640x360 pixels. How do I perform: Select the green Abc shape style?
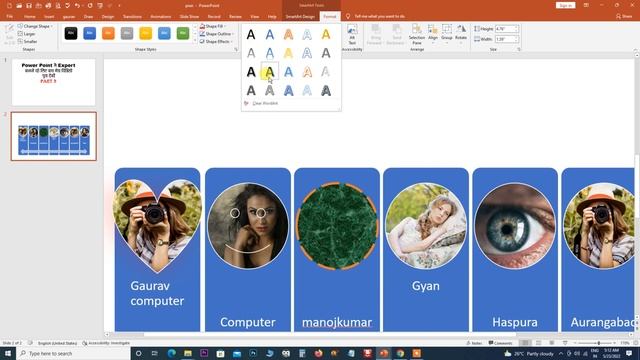(183, 33)
